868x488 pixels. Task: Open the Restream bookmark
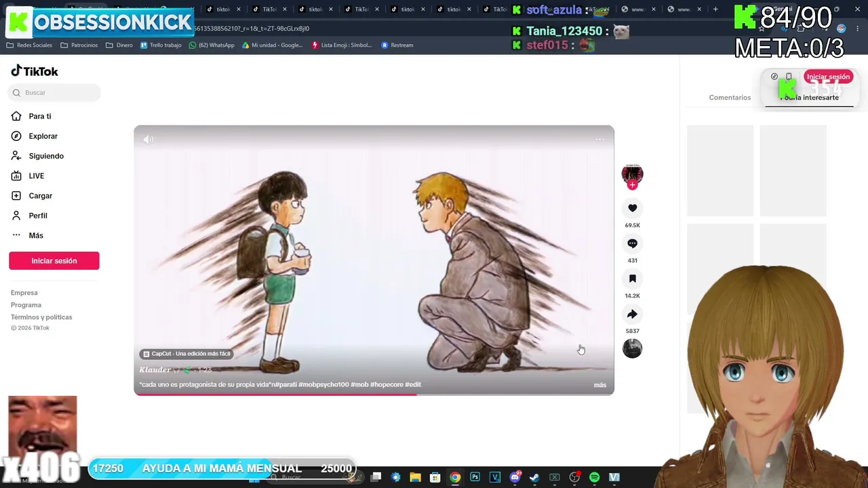point(397,45)
